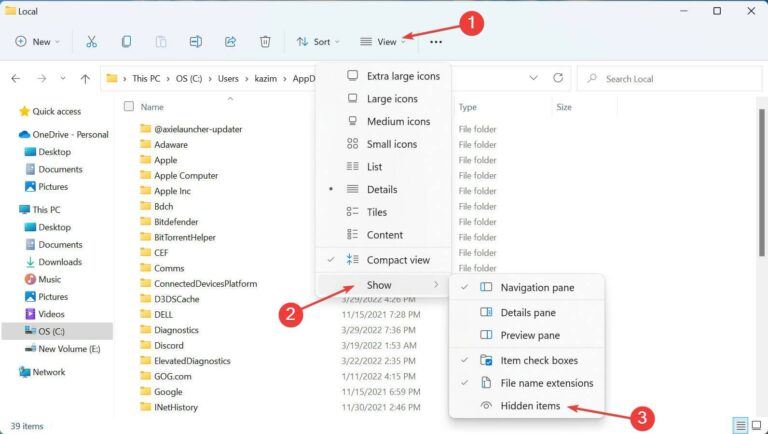Toggle Item check boxes option

pyautogui.click(x=527, y=360)
